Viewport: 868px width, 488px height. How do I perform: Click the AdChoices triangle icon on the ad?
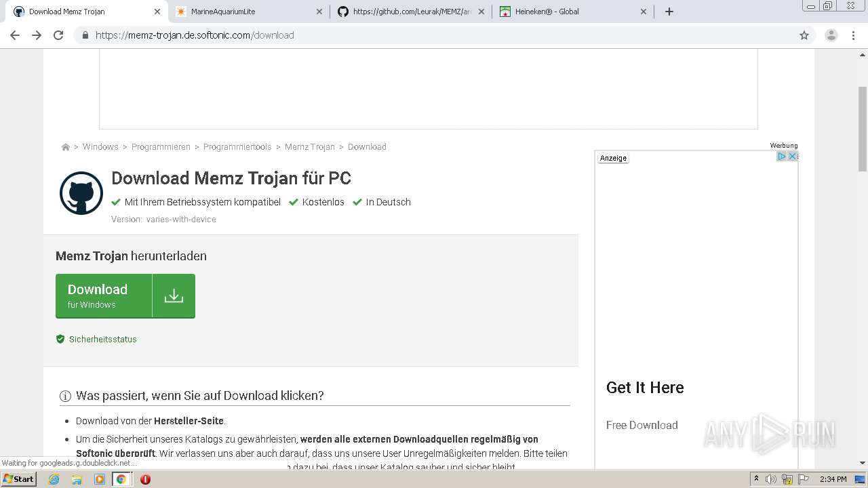tap(781, 157)
